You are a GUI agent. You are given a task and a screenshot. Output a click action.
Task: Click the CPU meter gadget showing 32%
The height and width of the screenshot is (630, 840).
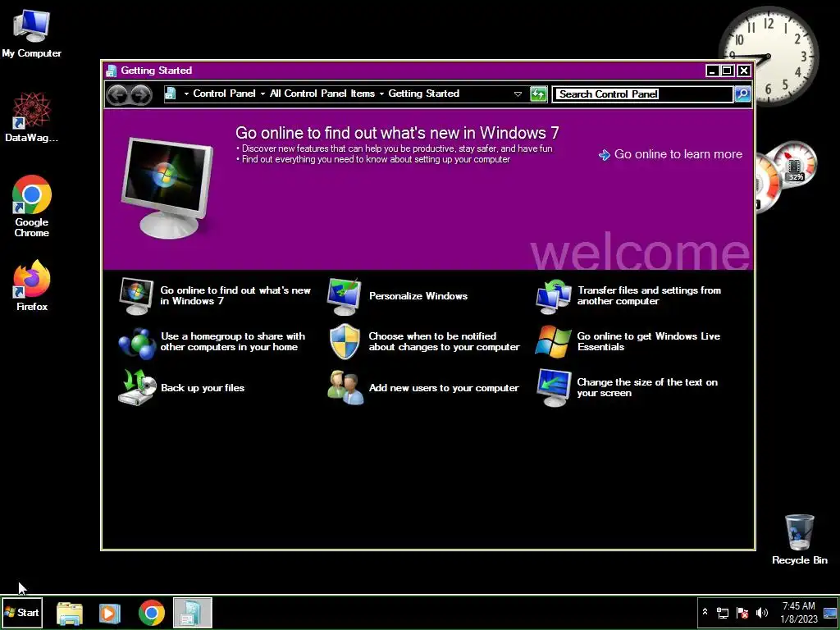pos(794,164)
